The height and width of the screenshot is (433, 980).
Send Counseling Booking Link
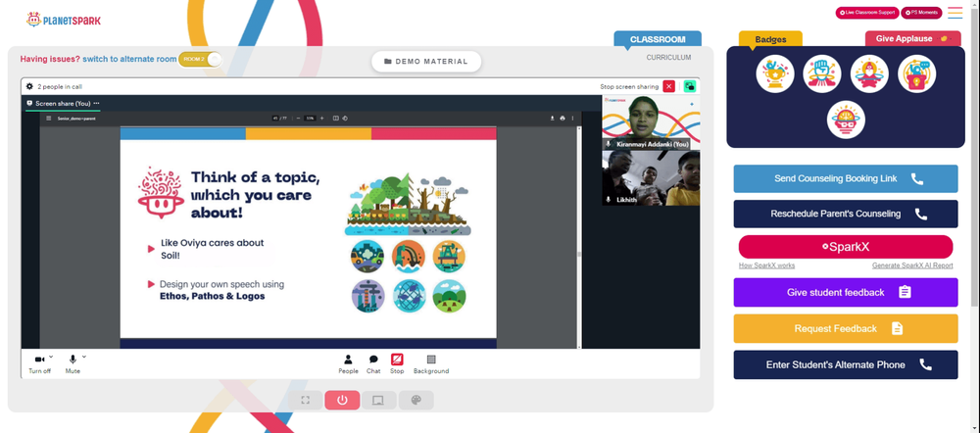click(x=846, y=178)
